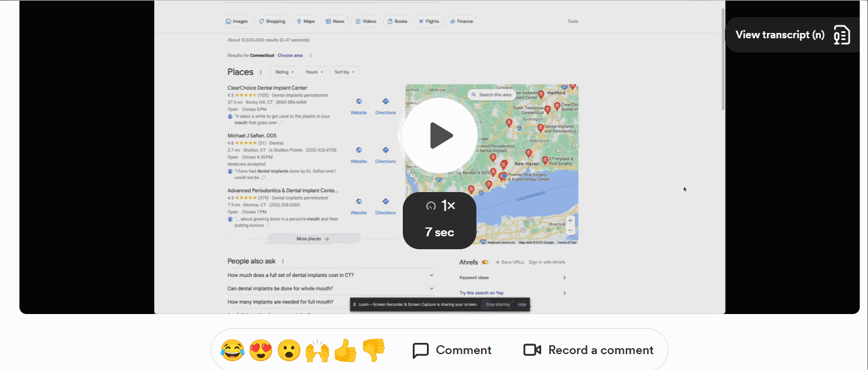Expand full set of dental implants cost question
Screen dimensions: 868x370
(x=332, y=275)
